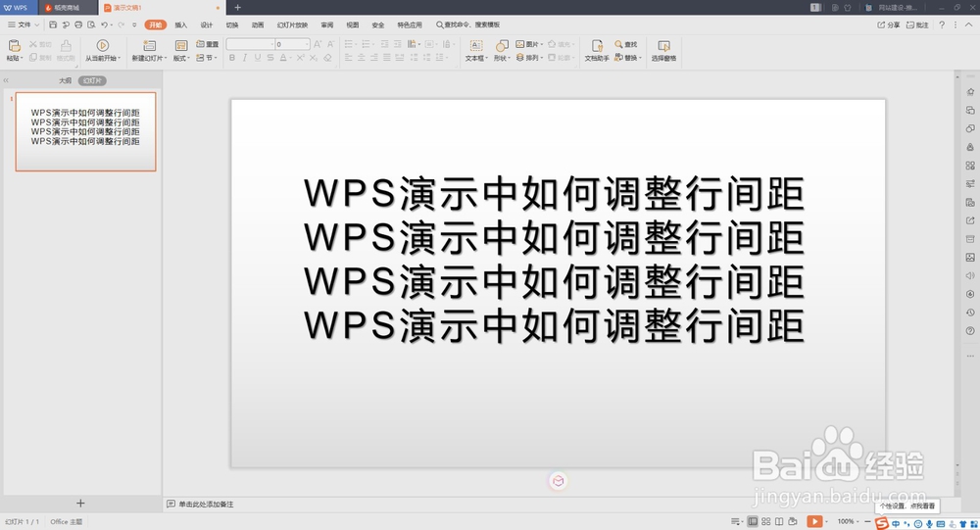Toggle Italic formatting

coord(244,58)
